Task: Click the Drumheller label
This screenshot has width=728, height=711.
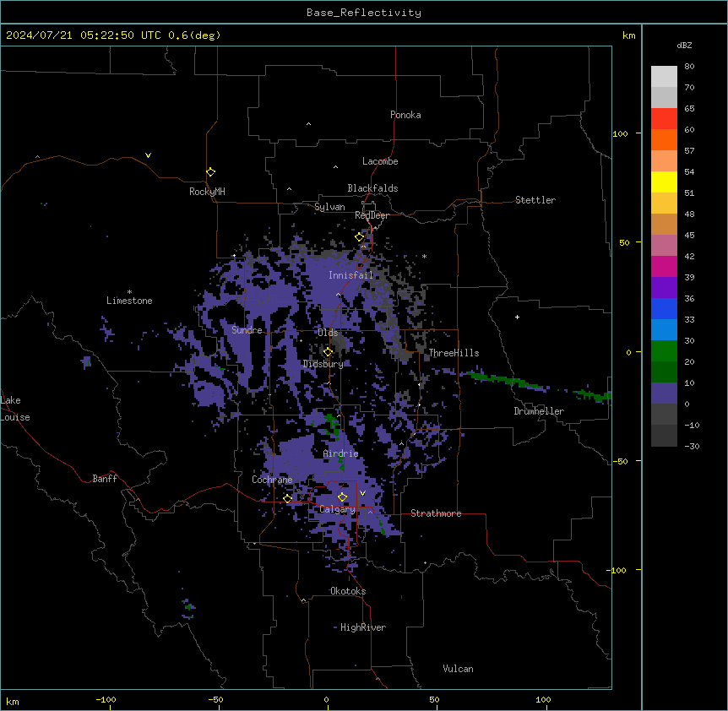Action: pyautogui.click(x=539, y=411)
